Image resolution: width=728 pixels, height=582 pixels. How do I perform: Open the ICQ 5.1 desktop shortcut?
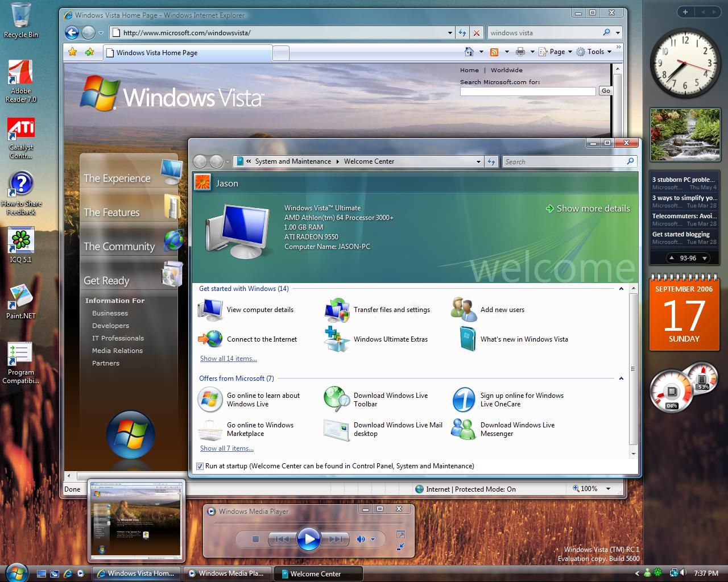click(21, 242)
